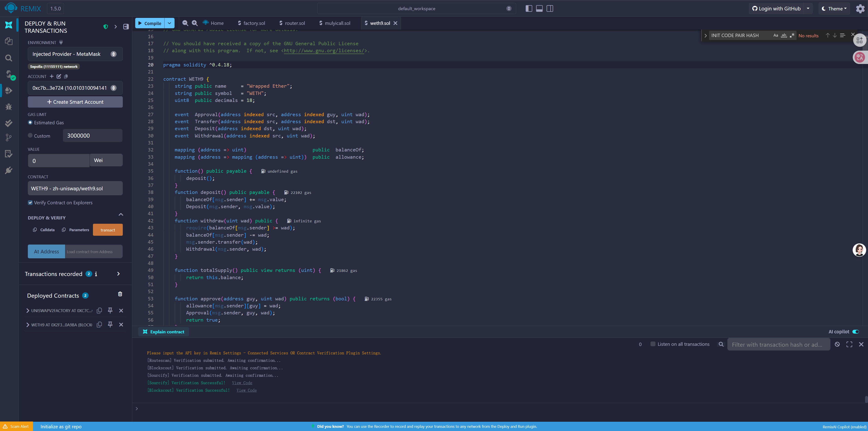
Task: Open the Compile options dropdown arrow
Action: (170, 23)
